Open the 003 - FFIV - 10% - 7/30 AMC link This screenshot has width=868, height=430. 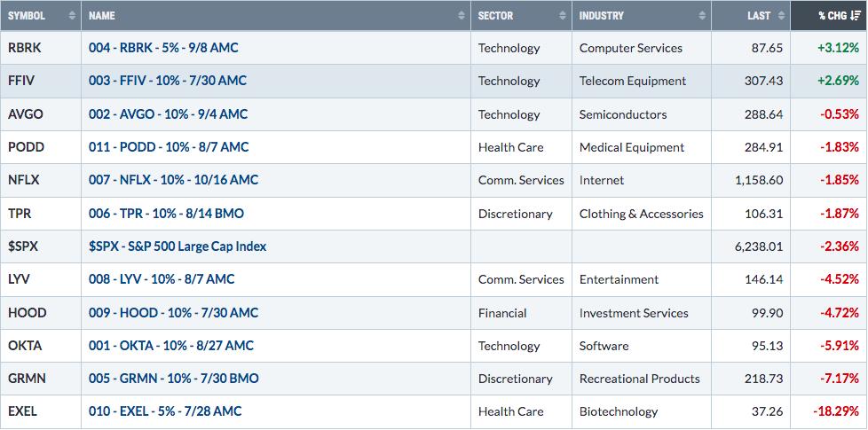coord(168,81)
